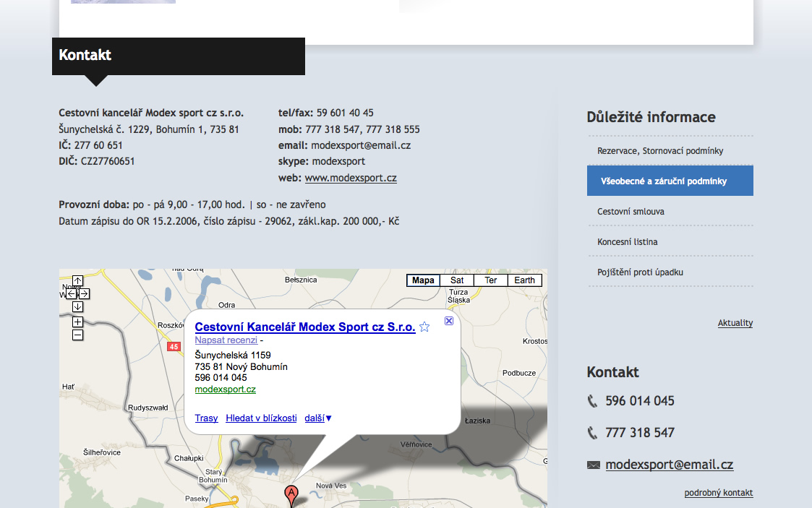This screenshot has height=508, width=812.
Task: Pan the map down with arrow button
Action: pyautogui.click(x=77, y=307)
